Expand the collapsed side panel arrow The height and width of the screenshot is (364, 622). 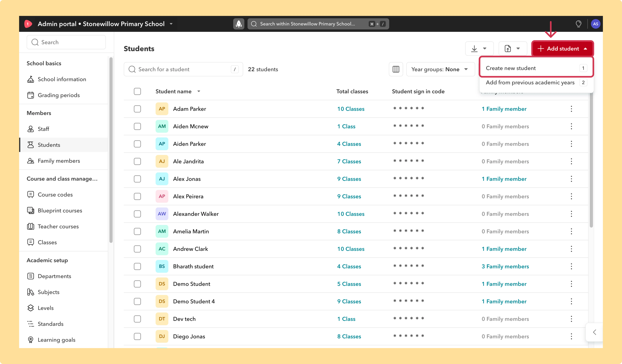pyautogui.click(x=594, y=332)
